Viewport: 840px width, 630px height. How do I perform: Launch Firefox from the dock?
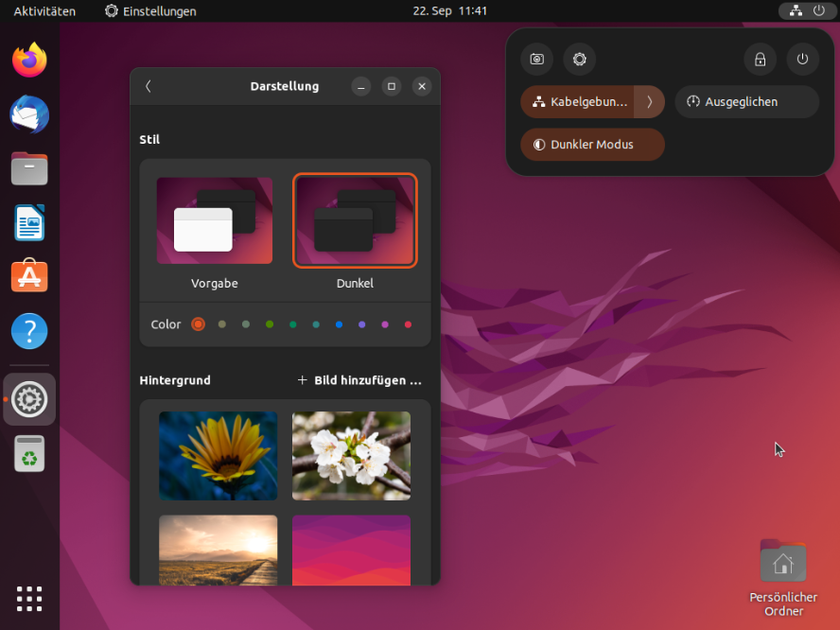pos(28,60)
